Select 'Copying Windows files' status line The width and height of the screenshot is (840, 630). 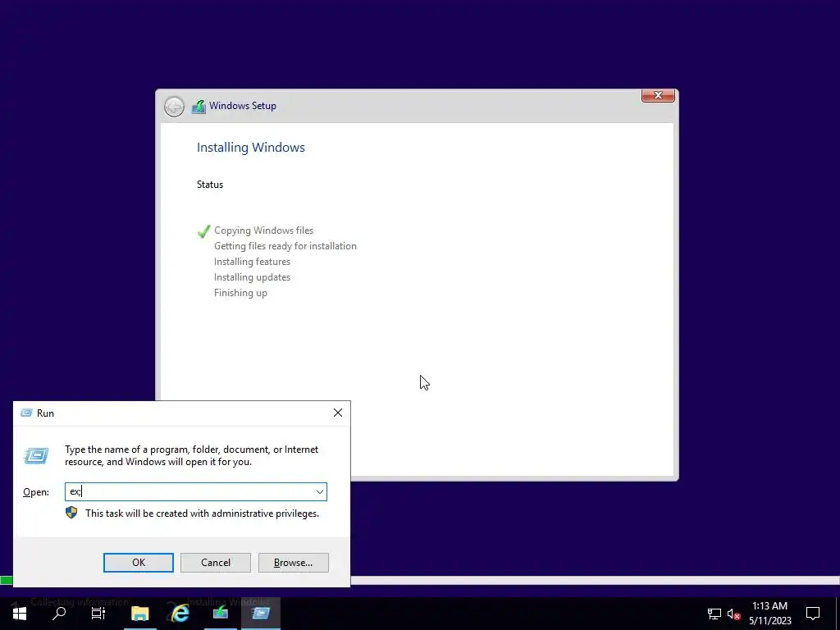click(x=263, y=231)
